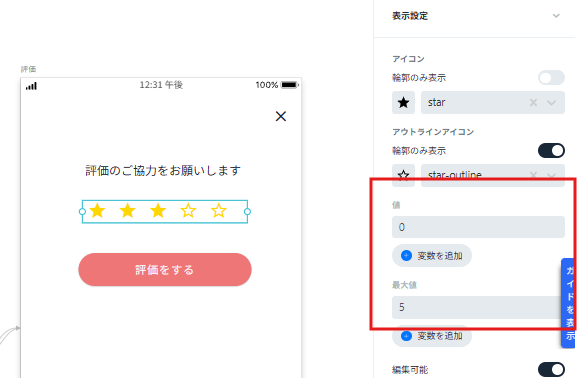Toggle 輪郭のみ表示 under アウトラインアイコン

[551, 151]
